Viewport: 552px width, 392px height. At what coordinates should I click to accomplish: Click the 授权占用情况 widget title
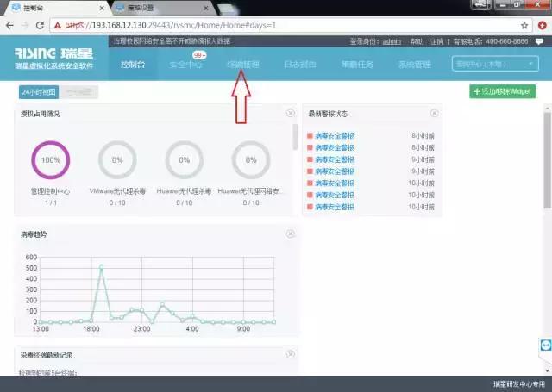(40, 114)
